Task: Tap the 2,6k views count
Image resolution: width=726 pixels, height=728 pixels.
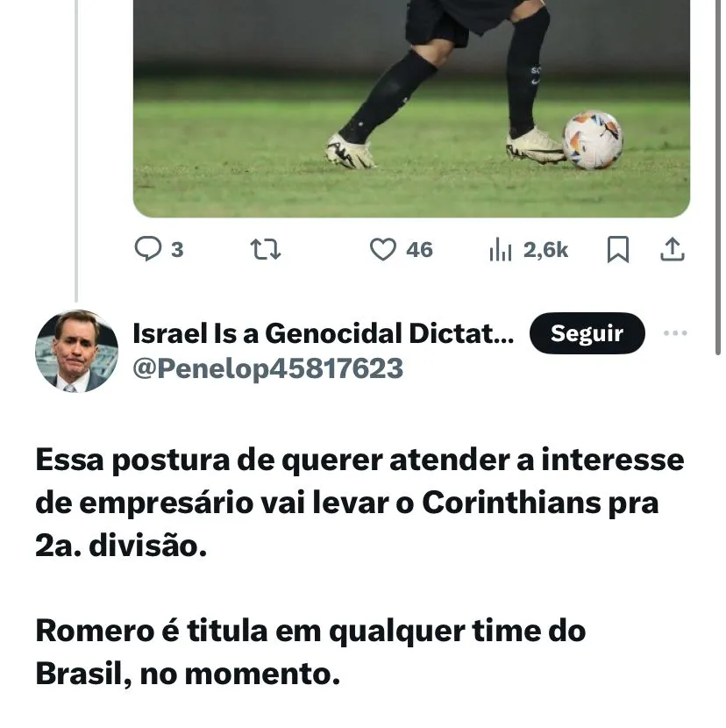Action: pyautogui.click(x=545, y=250)
